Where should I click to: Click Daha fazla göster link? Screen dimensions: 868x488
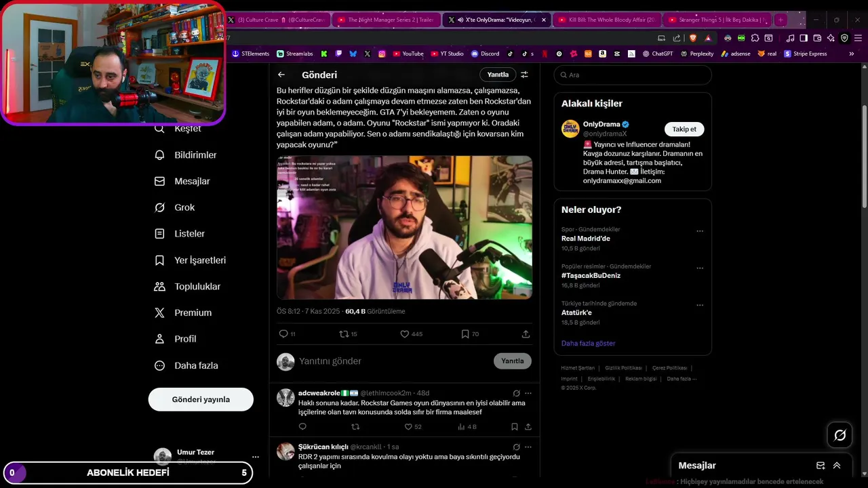point(588,344)
